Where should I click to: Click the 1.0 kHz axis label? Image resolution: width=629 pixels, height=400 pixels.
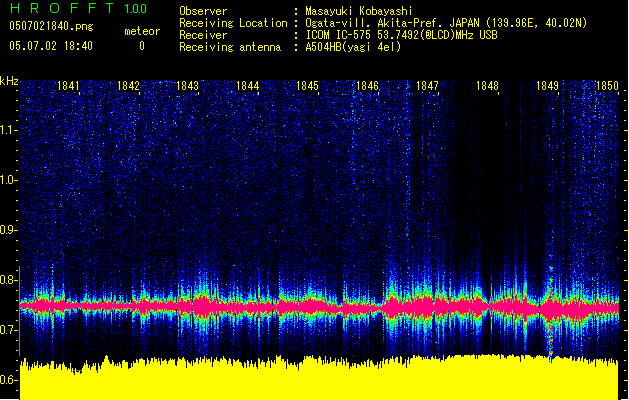(x=8, y=180)
